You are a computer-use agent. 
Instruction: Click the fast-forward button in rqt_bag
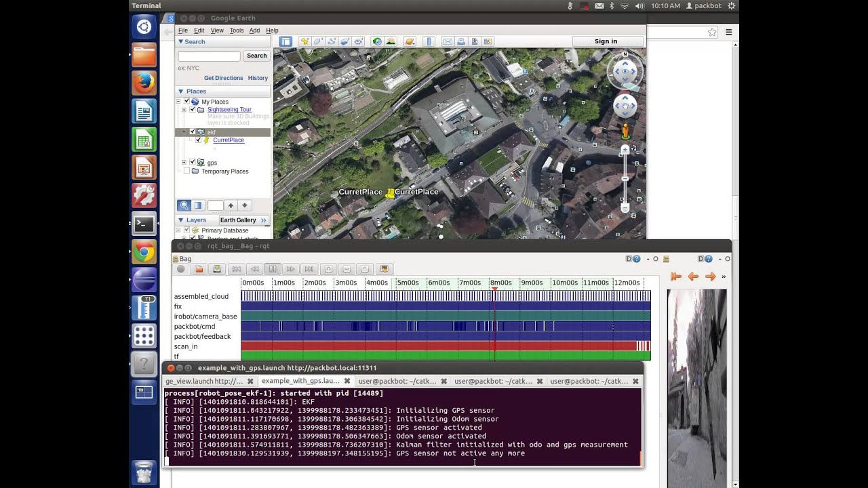click(x=291, y=269)
